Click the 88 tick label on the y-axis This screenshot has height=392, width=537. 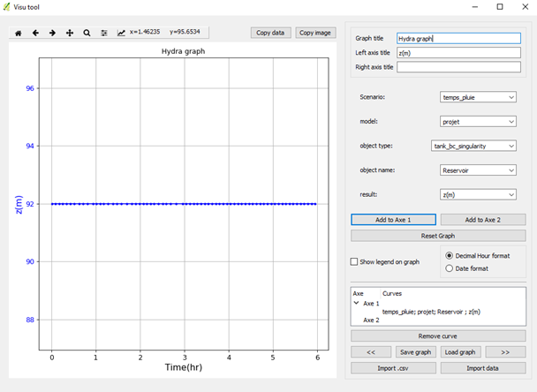tap(30, 320)
